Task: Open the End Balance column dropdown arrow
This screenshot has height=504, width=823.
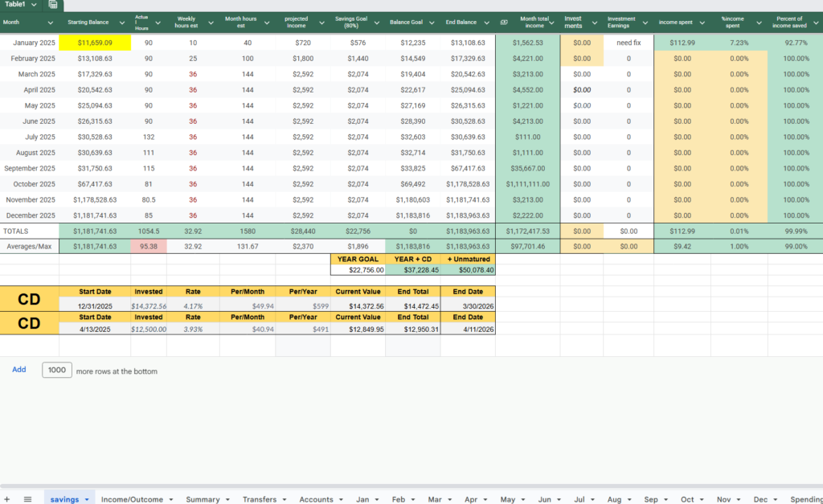Action: tap(485, 23)
